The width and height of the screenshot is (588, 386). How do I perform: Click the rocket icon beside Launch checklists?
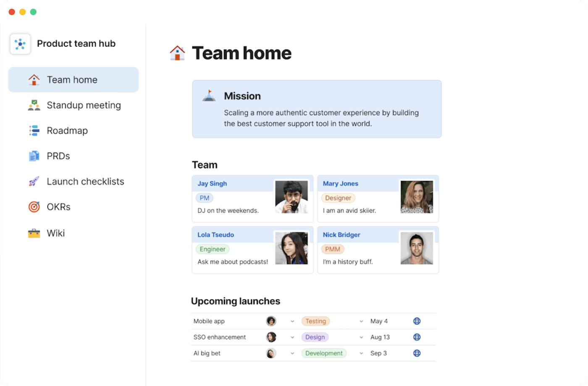pyautogui.click(x=34, y=182)
